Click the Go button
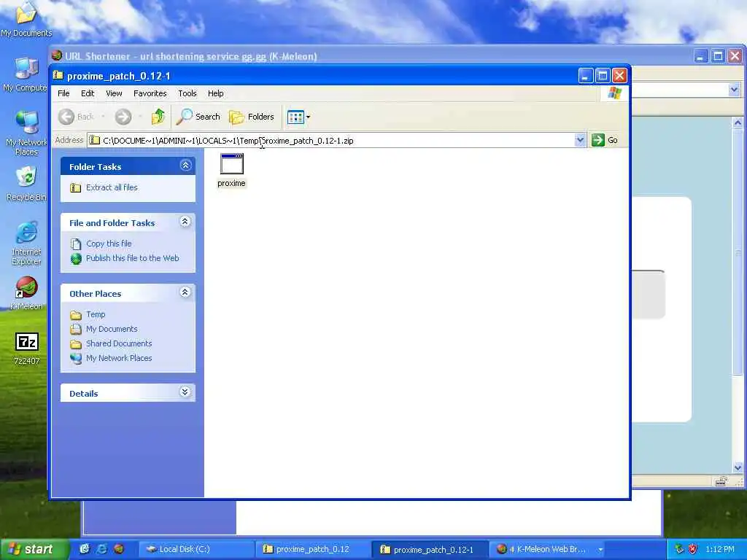This screenshot has height=560, width=747. coord(605,140)
